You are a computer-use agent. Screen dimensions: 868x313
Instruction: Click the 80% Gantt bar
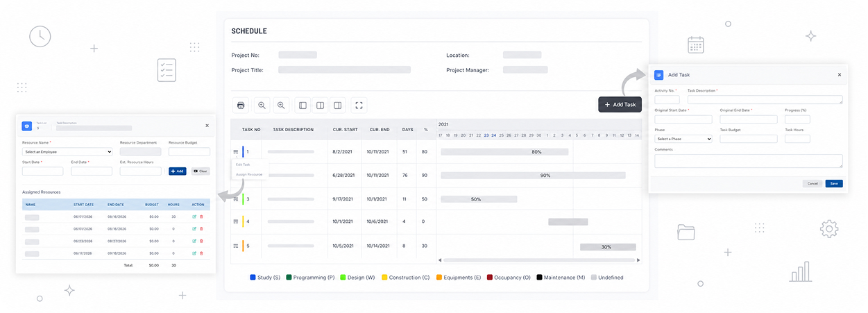504,151
